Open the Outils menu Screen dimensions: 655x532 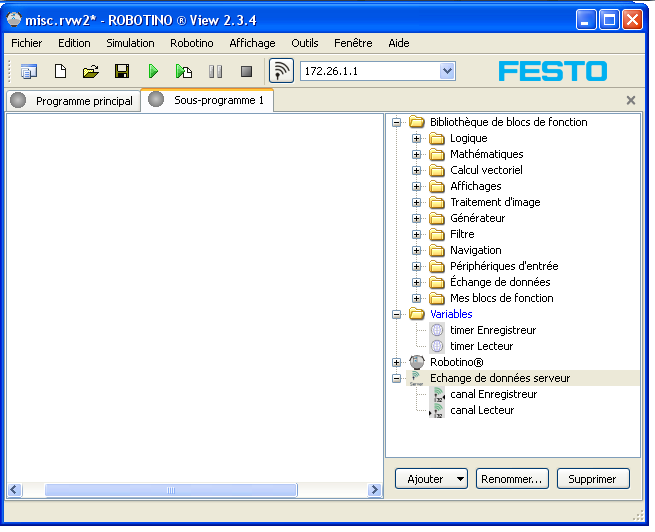click(x=305, y=43)
